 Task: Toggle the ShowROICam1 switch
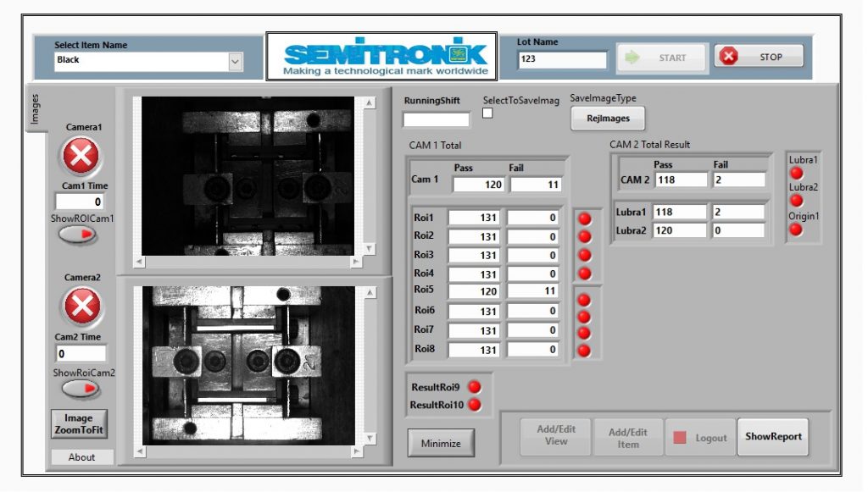coord(82,235)
